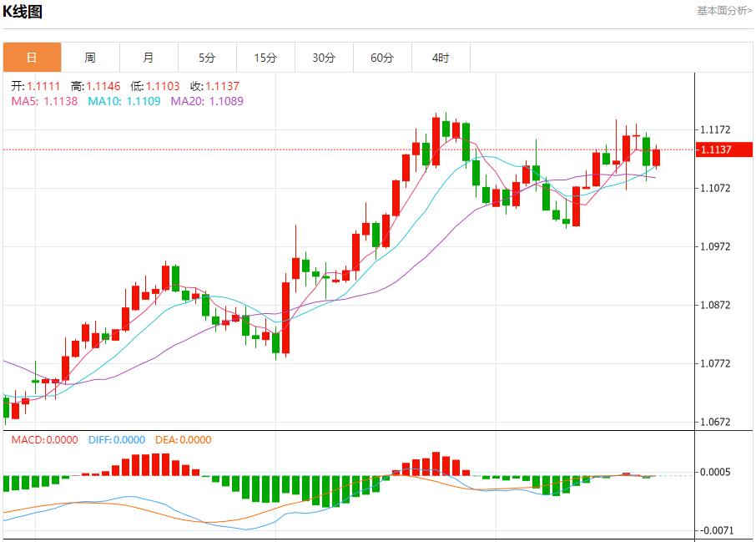Viewport: 756px width, 542px height.
Task: Switch to the 月 monthly tab
Action: pyautogui.click(x=149, y=58)
